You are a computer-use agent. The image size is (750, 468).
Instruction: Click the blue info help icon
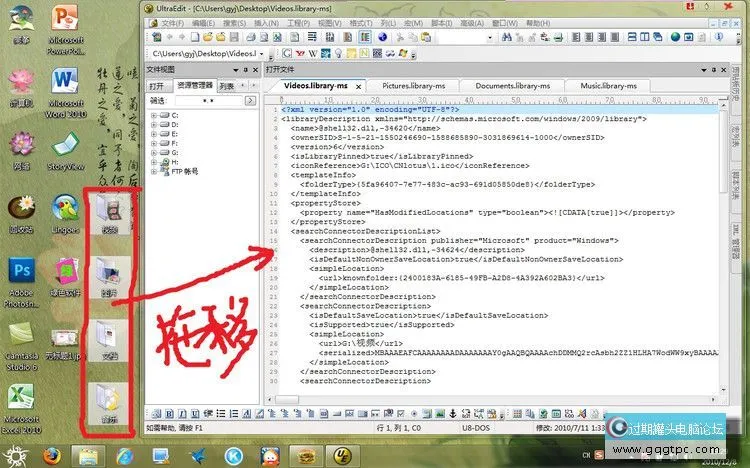pyautogui.click(x=718, y=37)
